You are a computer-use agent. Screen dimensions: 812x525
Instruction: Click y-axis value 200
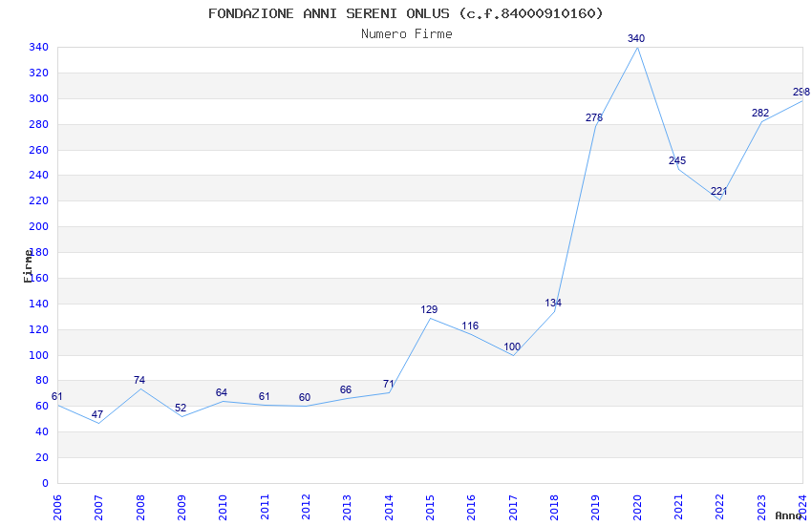[39, 226]
